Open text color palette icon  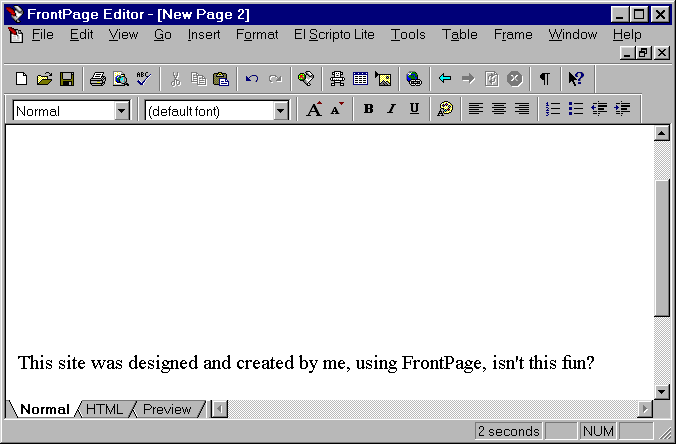[x=445, y=109]
